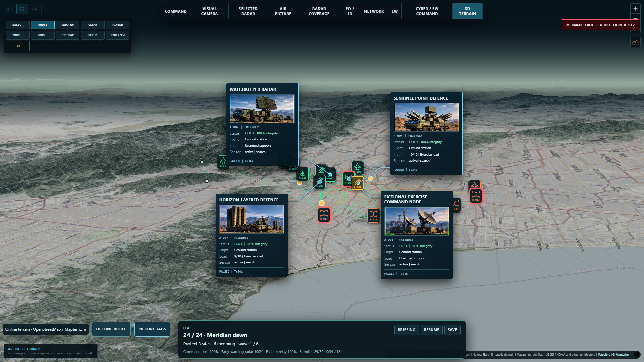644x362 pixels.
Task: Switch to the RADAR COVERAGE tab
Action: pyautogui.click(x=319, y=11)
